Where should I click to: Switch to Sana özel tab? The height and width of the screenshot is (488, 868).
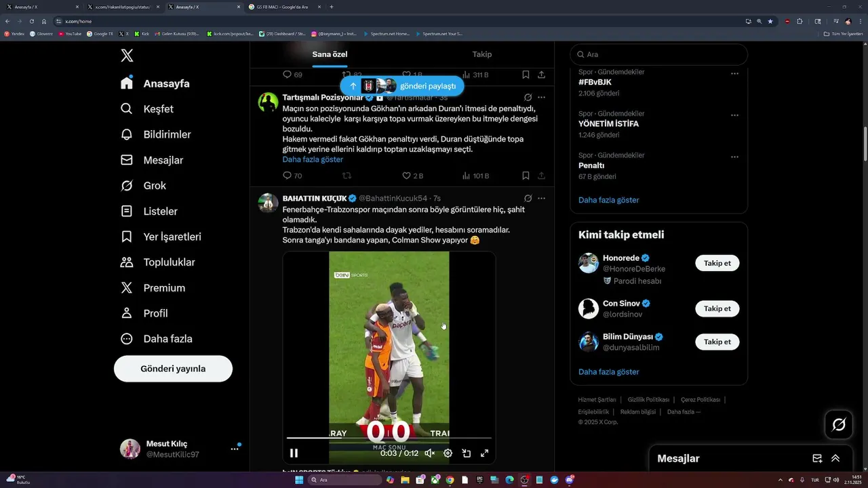coord(330,54)
